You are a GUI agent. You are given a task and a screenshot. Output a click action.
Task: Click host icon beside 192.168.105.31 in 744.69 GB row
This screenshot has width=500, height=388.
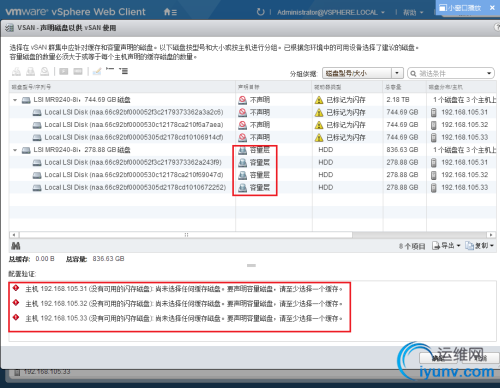[434, 112]
